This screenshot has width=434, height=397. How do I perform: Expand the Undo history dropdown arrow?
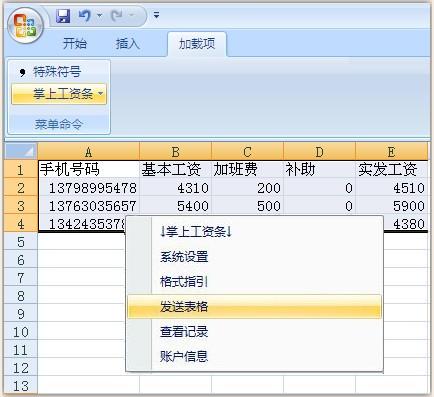(99, 15)
